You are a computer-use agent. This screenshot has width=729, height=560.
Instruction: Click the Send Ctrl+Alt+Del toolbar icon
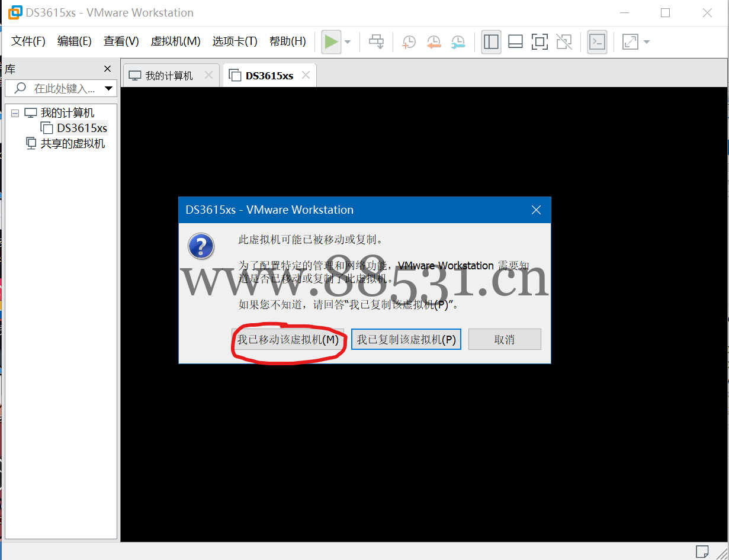377,42
